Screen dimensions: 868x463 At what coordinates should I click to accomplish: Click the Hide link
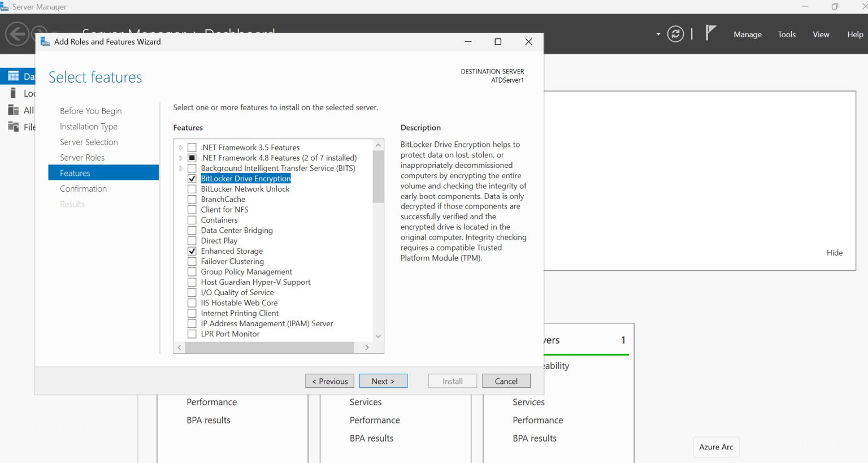[x=834, y=253]
